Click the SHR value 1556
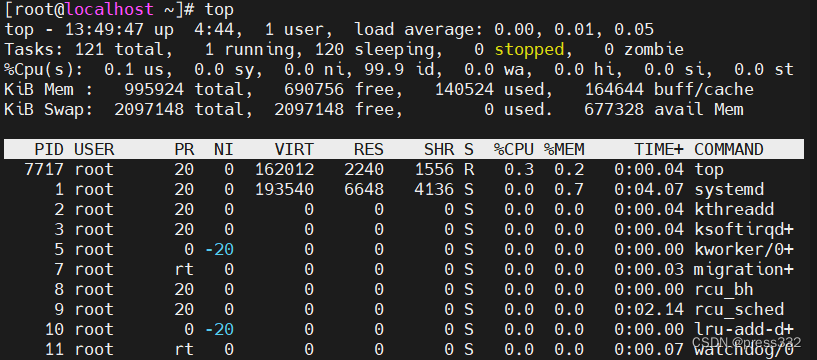817x360 pixels. (x=434, y=169)
